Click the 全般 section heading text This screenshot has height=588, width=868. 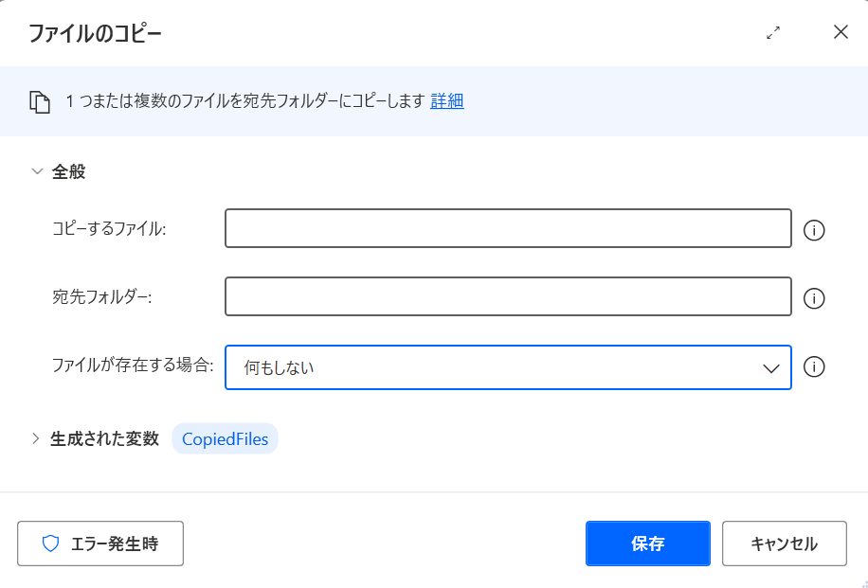click(x=68, y=171)
